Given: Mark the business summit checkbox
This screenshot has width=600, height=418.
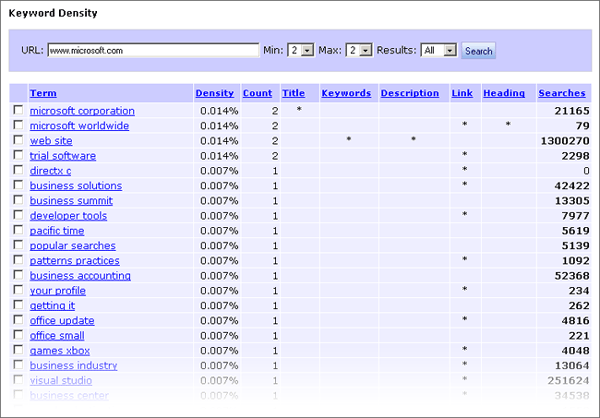Looking at the screenshot, I should click(x=18, y=199).
